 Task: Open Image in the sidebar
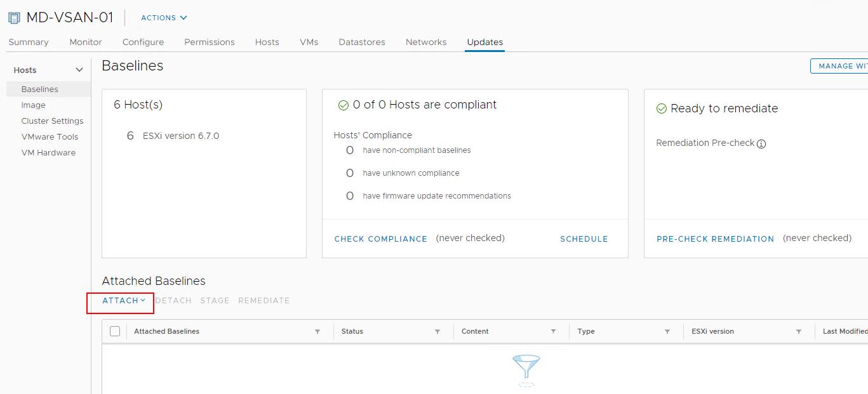(34, 105)
